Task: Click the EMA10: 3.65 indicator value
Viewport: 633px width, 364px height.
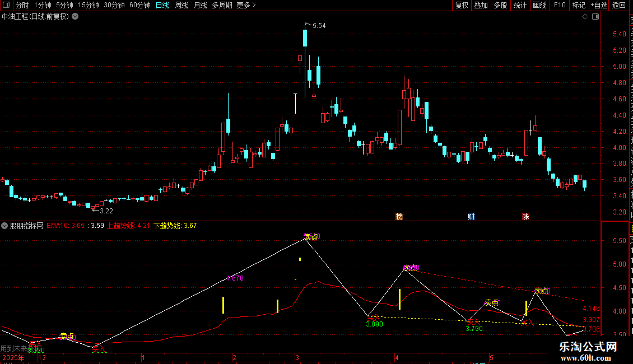Action: point(66,226)
